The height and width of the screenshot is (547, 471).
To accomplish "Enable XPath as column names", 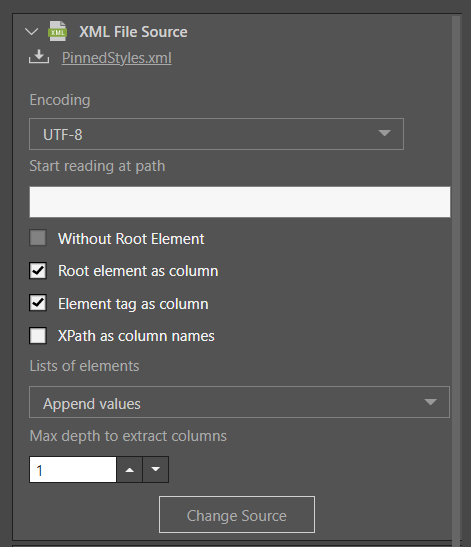I will [38, 336].
